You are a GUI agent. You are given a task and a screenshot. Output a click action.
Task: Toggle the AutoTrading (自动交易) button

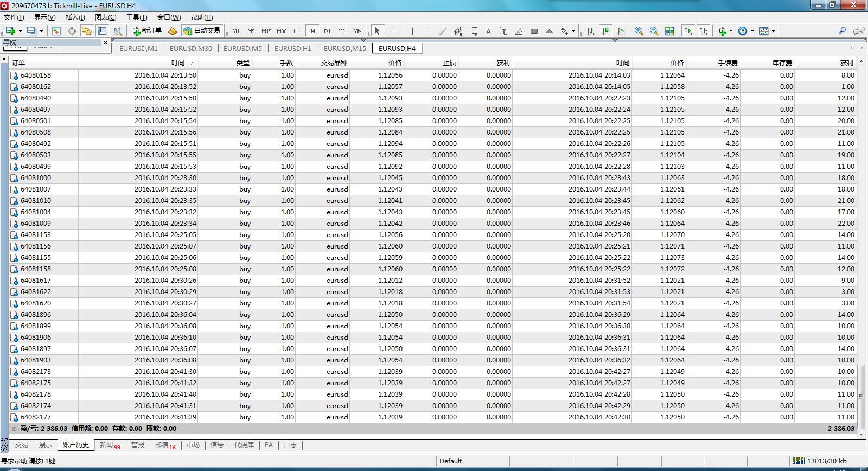202,31
